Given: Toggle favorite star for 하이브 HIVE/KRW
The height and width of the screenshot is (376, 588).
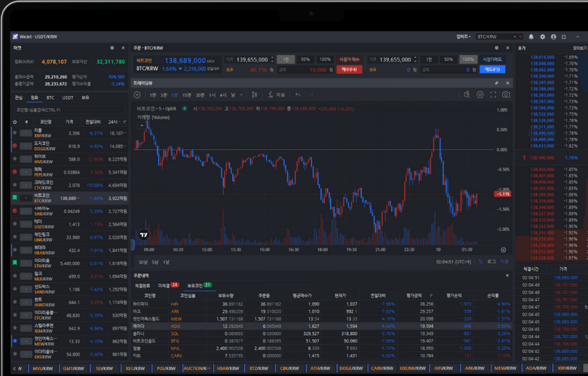Looking at the screenshot, I should pyautogui.click(x=15, y=159).
